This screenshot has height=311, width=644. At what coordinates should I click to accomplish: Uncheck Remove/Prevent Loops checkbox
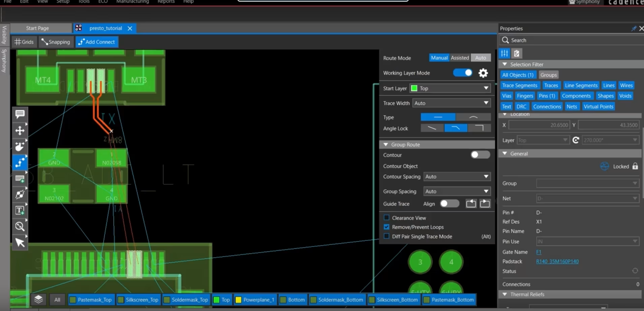387,227
